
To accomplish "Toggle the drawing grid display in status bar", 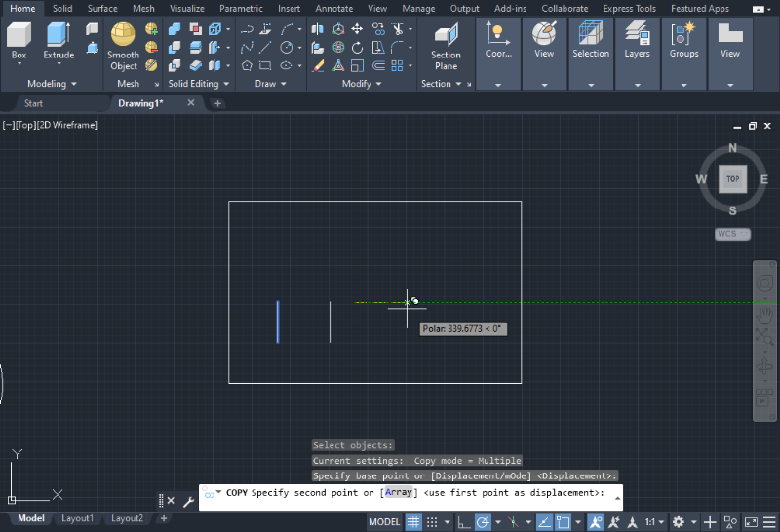I will coord(413,522).
